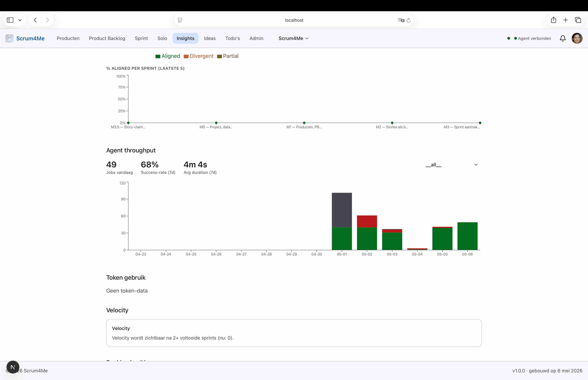Click the Divergent legend swatch
The height and width of the screenshot is (380, 588).
click(186, 56)
